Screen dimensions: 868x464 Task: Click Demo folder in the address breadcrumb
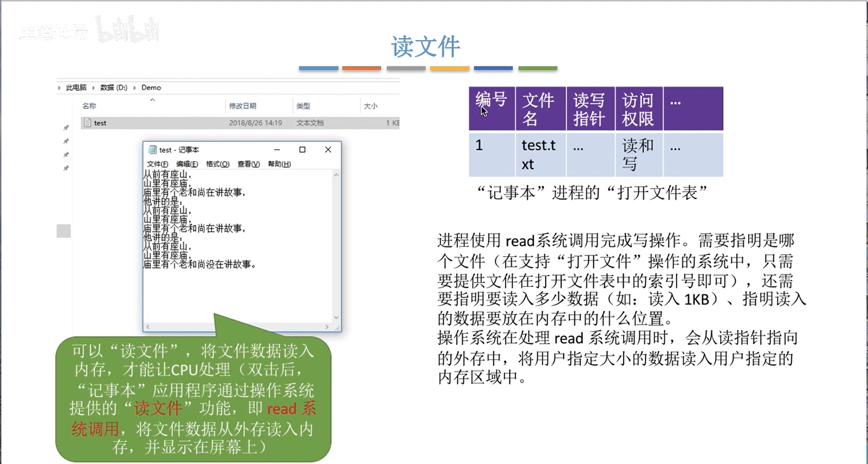(151, 88)
